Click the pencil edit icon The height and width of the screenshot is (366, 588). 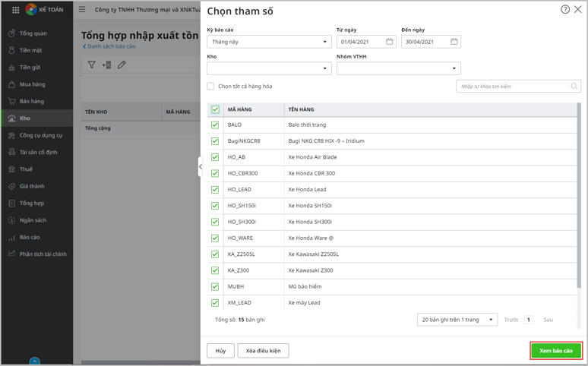[121, 65]
